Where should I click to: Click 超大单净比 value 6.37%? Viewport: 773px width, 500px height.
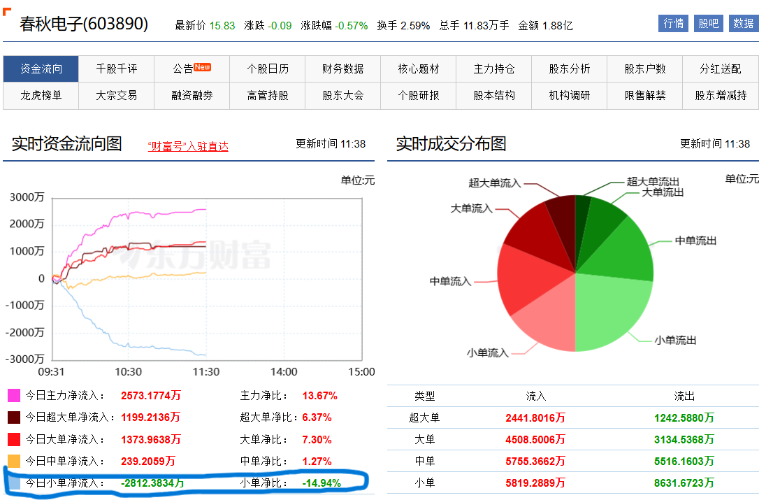pos(317,417)
